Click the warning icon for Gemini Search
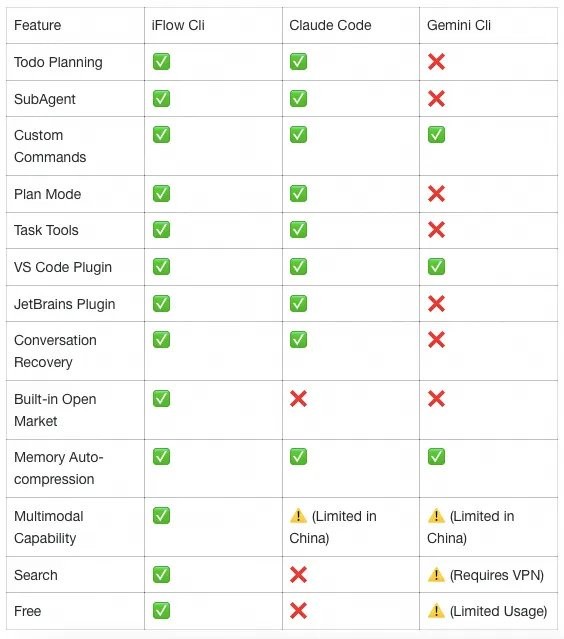 (436, 575)
